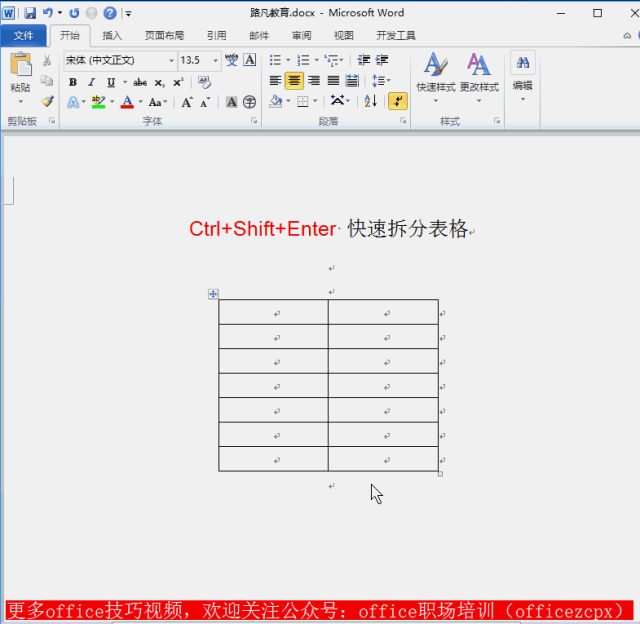This screenshot has height=624, width=640.
Task: Switch to the Developer tab
Action: click(396, 36)
